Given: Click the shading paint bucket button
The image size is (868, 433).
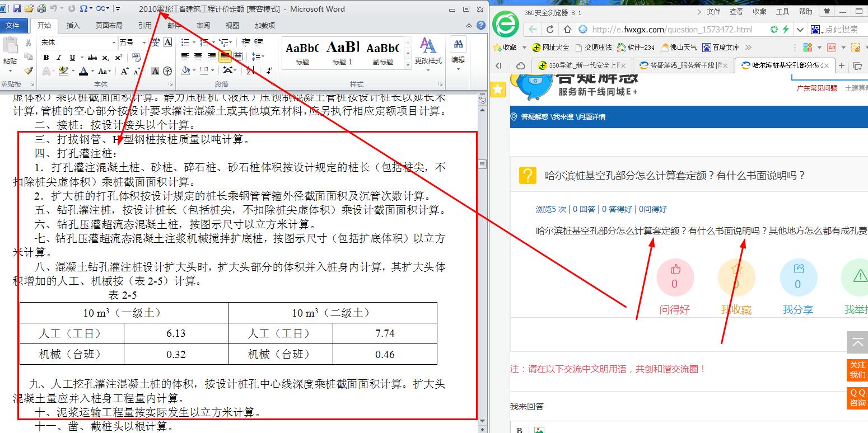Looking at the screenshot, I should [x=185, y=71].
